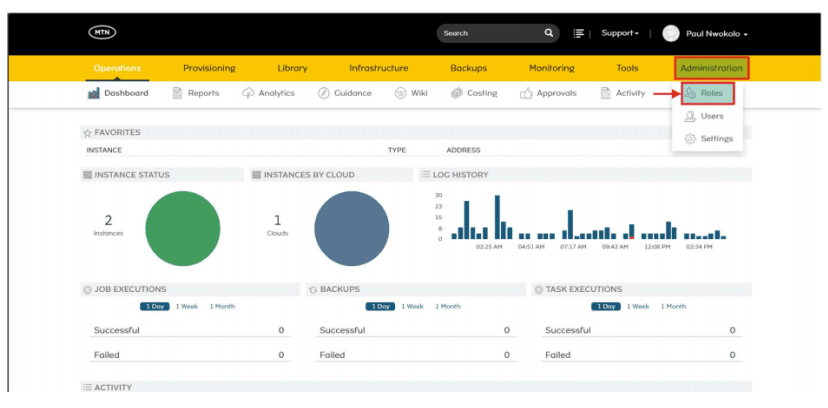Click the Favorites star icon
828x408 pixels.
click(88, 132)
